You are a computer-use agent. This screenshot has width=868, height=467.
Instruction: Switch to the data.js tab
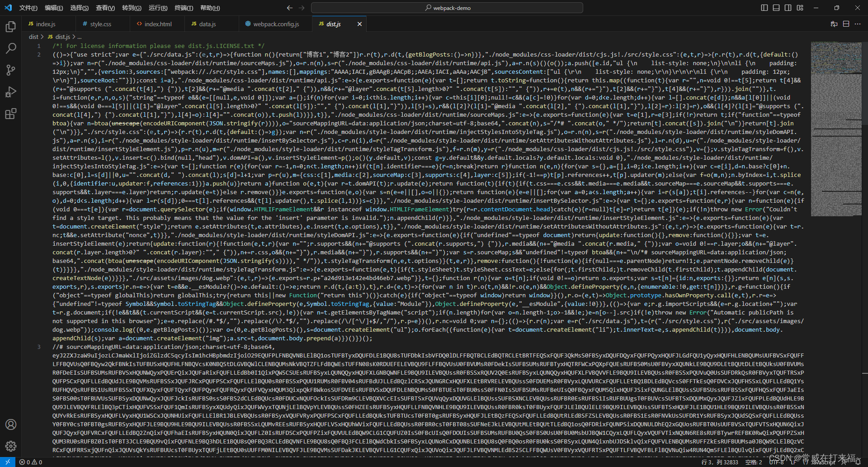[x=212, y=24]
